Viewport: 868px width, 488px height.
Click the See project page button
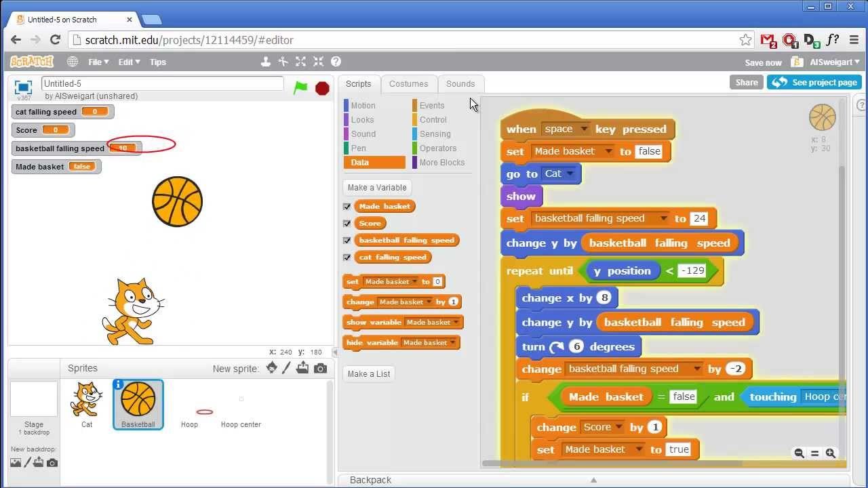pyautogui.click(x=814, y=83)
